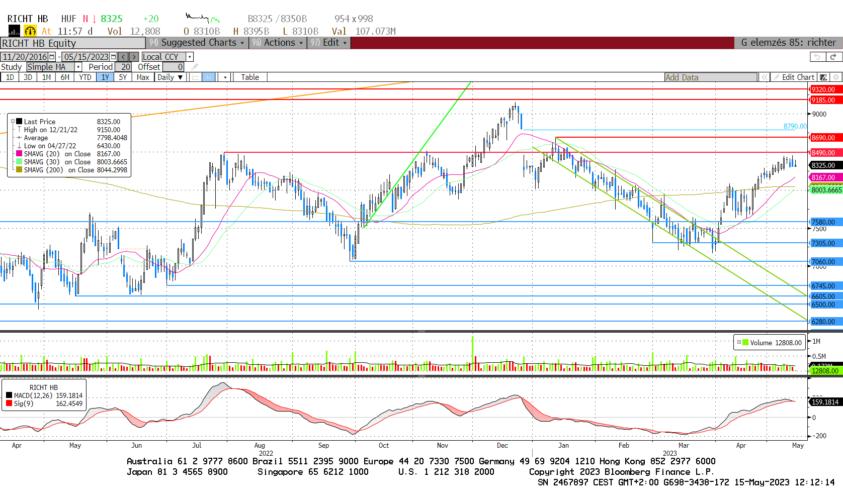Image resolution: width=843 pixels, height=504 pixels.
Task: Click the bar chart signal icon
Action: (14, 31)
